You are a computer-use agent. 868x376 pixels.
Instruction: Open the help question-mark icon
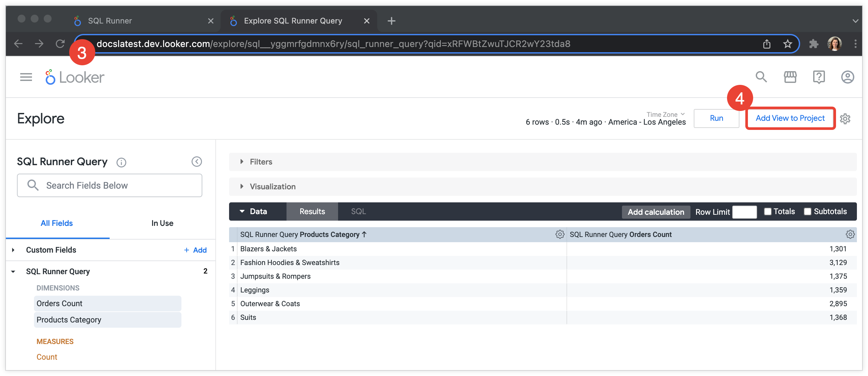tap(818, 77)
